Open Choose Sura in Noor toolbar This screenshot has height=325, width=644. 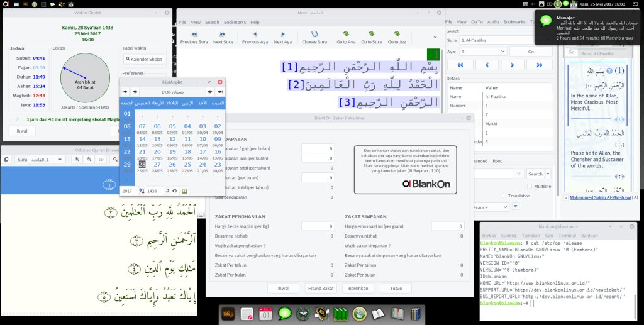[314, 37]
